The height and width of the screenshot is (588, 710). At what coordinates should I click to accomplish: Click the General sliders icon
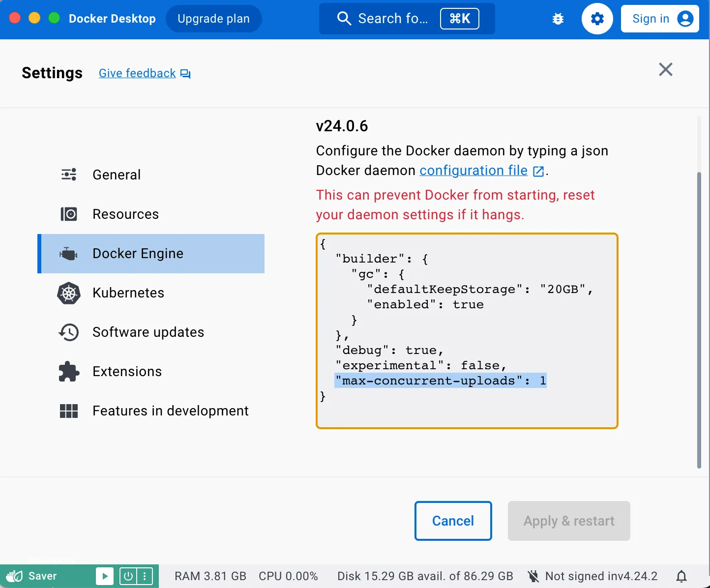point(69,175)
